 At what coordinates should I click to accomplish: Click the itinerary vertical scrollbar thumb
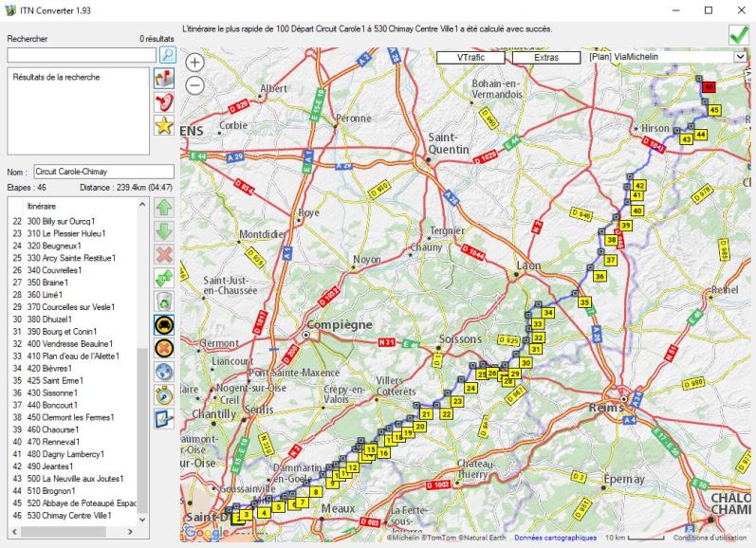tap(142, 429)
